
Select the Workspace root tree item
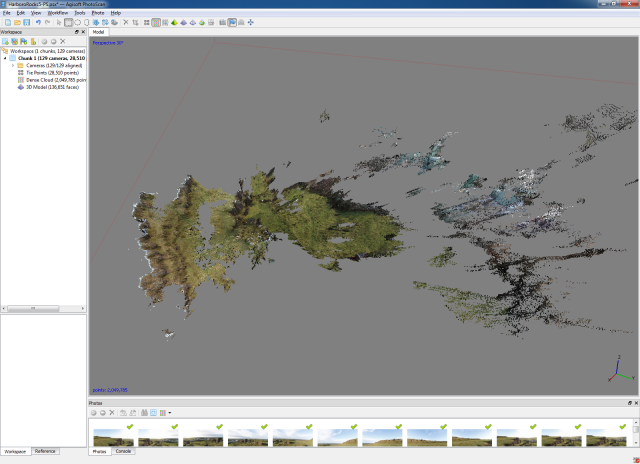(x=44, y=51)
